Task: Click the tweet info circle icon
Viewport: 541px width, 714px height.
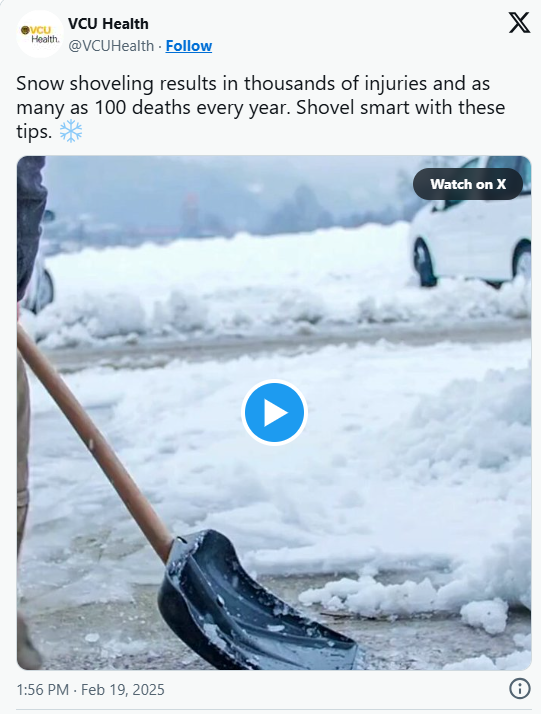Action: tap(520, 688)
